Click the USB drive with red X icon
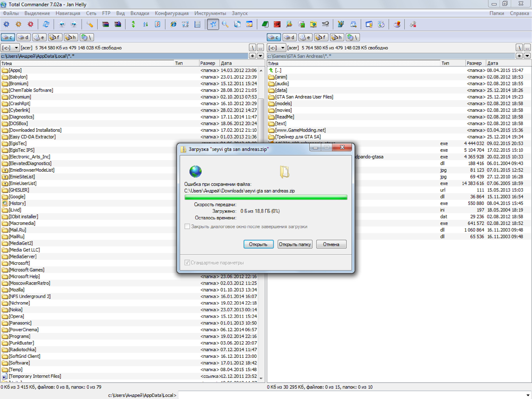 pyautogui.click(x=413, y=24)
